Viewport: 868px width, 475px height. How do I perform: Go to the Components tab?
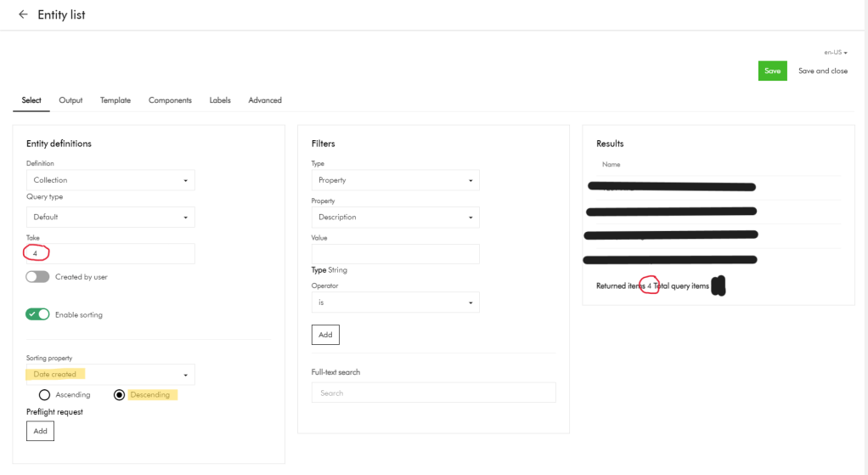click(170, 100)
